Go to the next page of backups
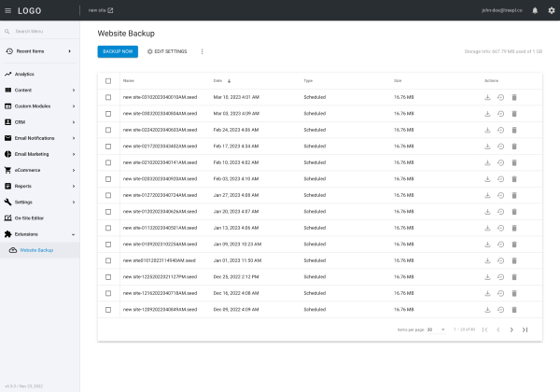This screenshot has width=560, height=392. tap(511, 329)
